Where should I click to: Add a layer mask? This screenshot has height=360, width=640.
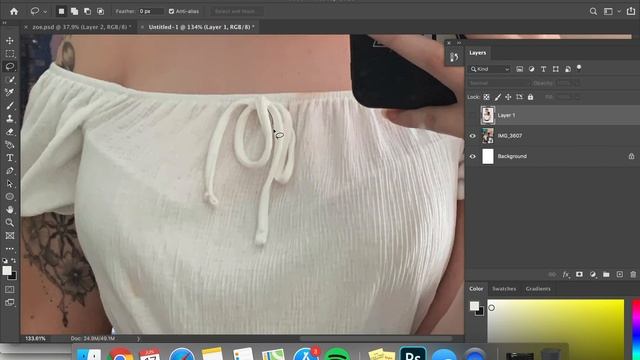click(x=579, y=275)
